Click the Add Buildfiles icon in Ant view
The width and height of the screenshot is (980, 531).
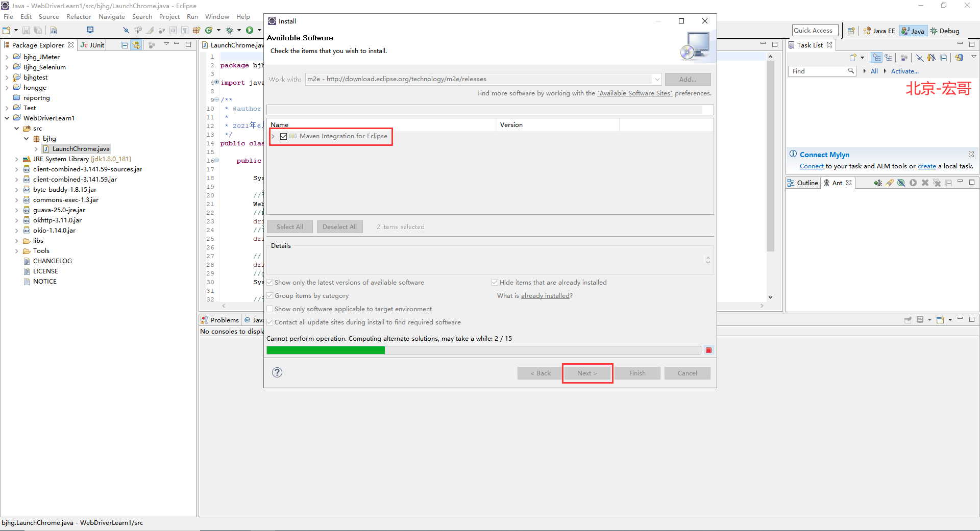coord(878,183)
